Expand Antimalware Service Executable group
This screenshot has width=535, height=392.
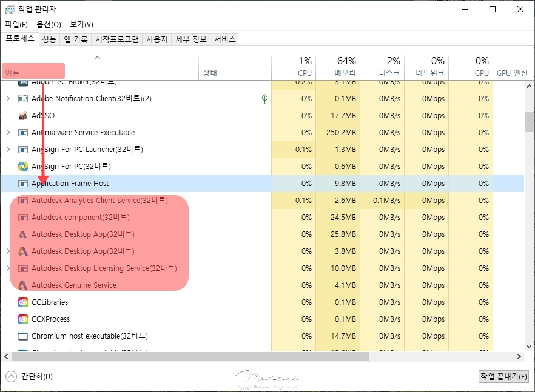(8, 132)
